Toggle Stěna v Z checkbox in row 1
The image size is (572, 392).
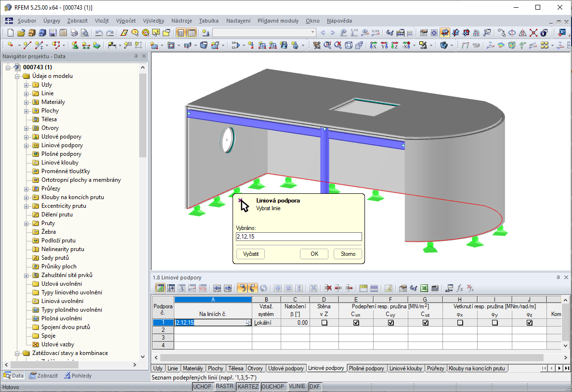(324, 322)
